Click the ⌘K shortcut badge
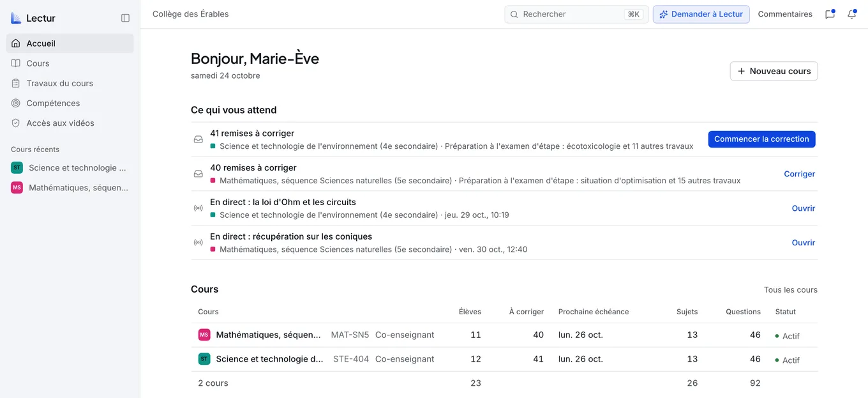 tap(633, 14)
